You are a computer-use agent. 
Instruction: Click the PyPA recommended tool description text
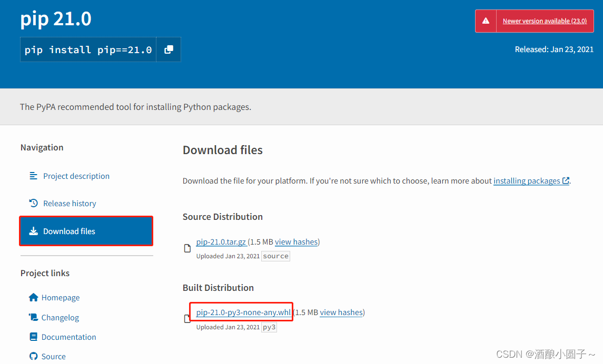click(135, 107)
